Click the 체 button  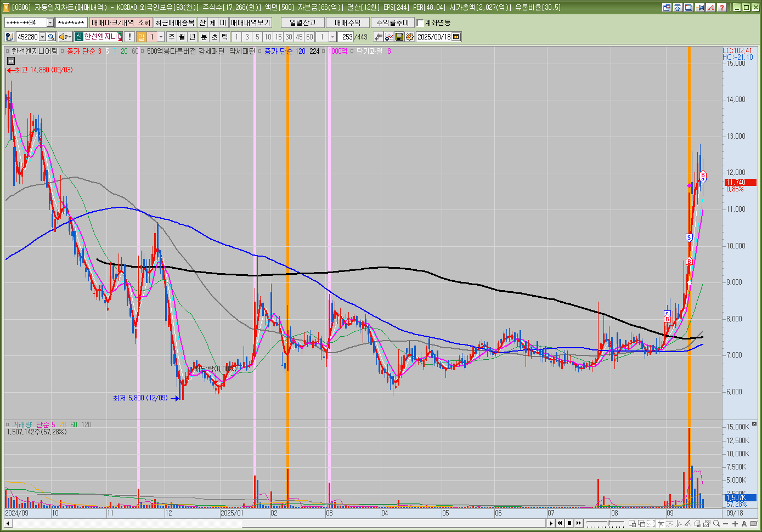pos(213,22)
